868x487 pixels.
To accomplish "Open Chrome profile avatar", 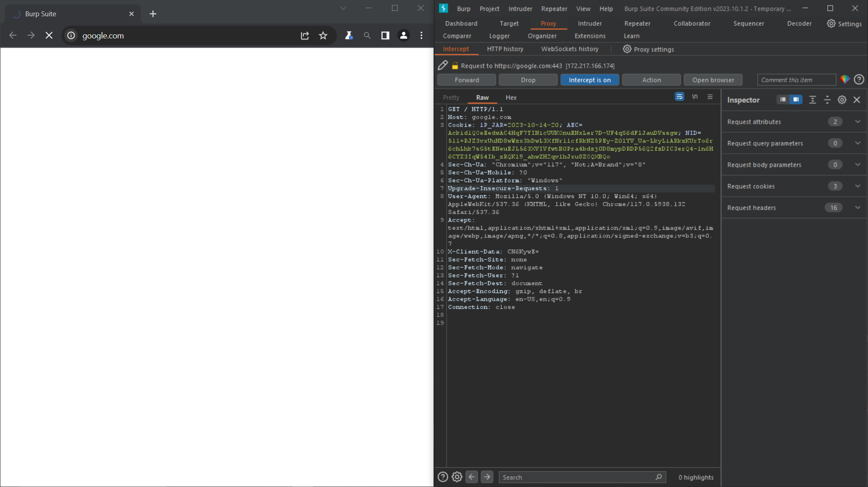I will point(404,35).
